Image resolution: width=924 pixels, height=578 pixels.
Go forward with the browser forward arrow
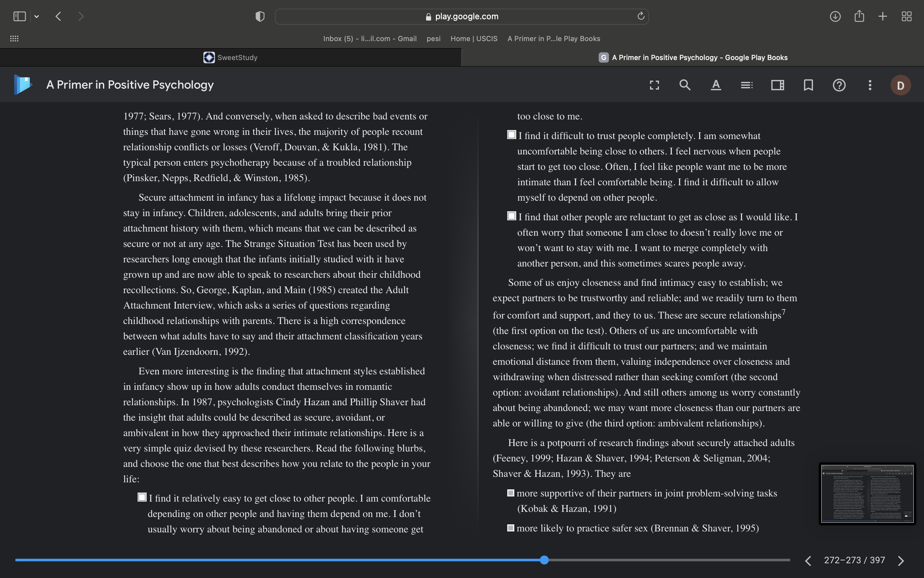[81, 16]
